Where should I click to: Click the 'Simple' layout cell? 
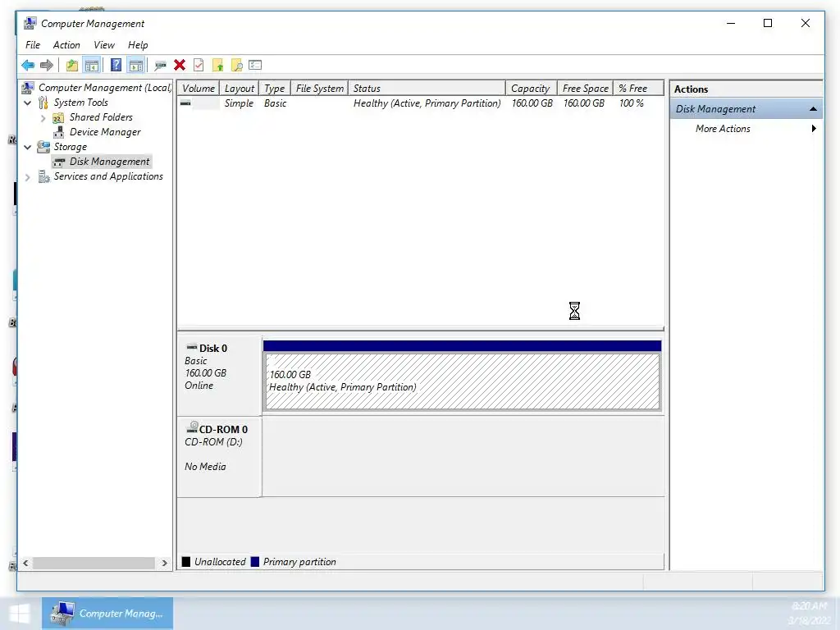pos(239,103)
